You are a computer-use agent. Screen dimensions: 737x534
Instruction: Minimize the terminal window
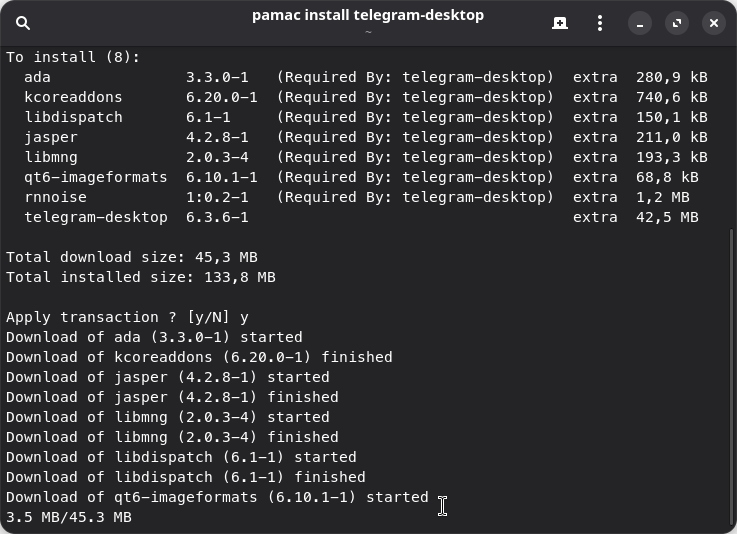[x=640, y=23]
